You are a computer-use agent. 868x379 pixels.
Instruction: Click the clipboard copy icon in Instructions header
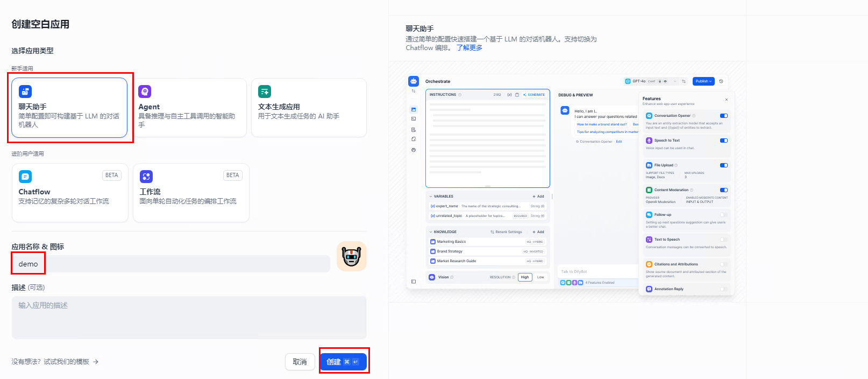[517, 95]
